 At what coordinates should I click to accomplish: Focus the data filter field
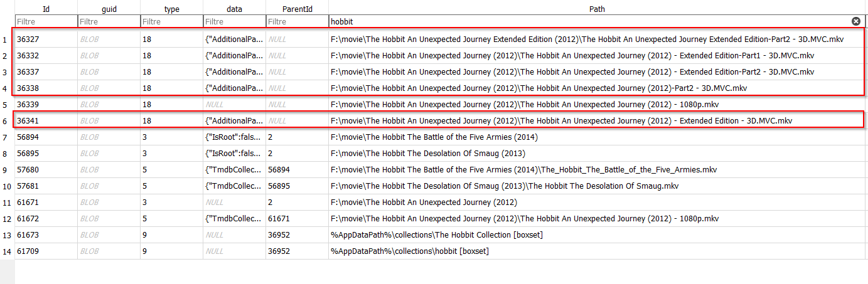click(234, 21)
